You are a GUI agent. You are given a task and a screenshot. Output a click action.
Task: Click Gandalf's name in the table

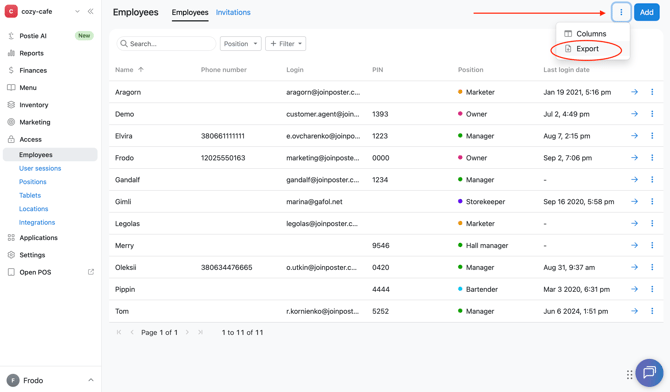click(127, 180)
